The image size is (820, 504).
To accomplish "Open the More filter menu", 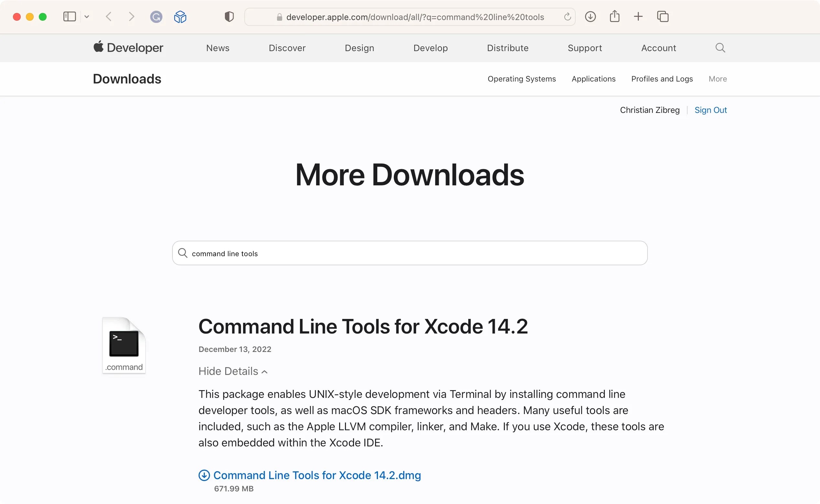I will [x=718, y=79].
